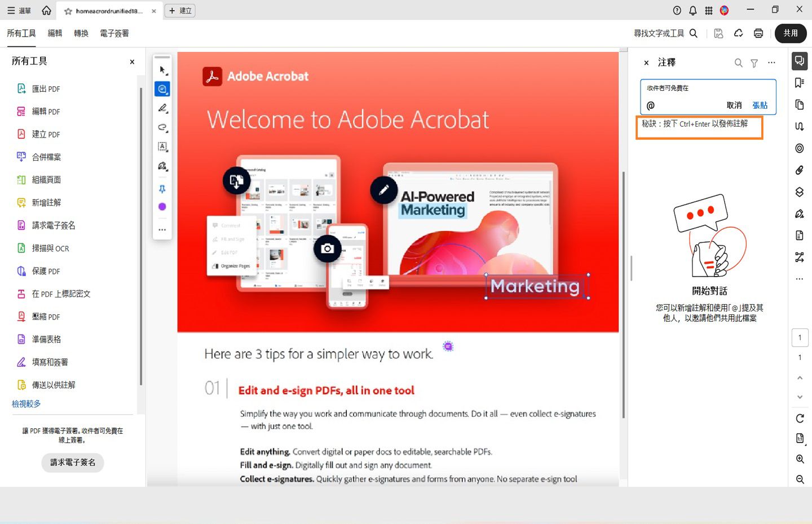Open the 掃描與 OCR tool

point(43,248)
